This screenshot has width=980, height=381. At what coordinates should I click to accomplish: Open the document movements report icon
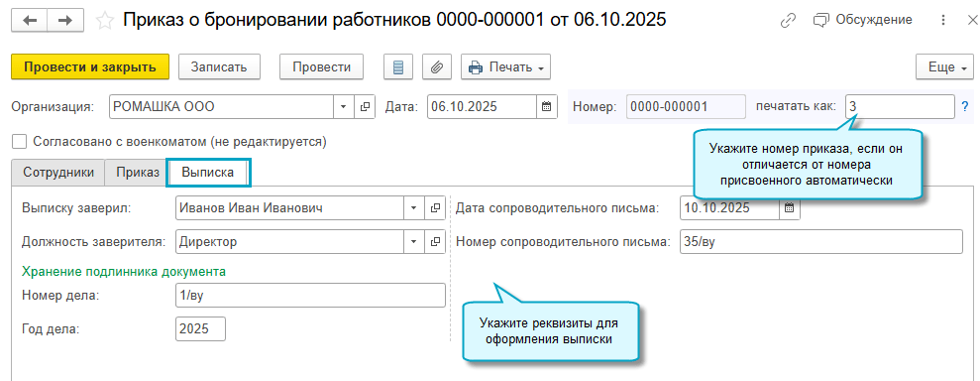tap(398, 66)
